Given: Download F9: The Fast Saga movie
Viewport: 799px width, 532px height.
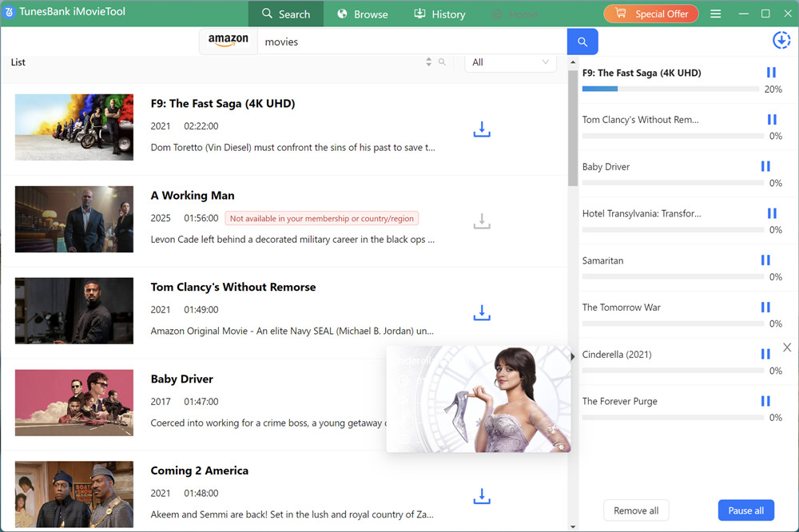Looking at the screenshot, I should coord(482,129).
